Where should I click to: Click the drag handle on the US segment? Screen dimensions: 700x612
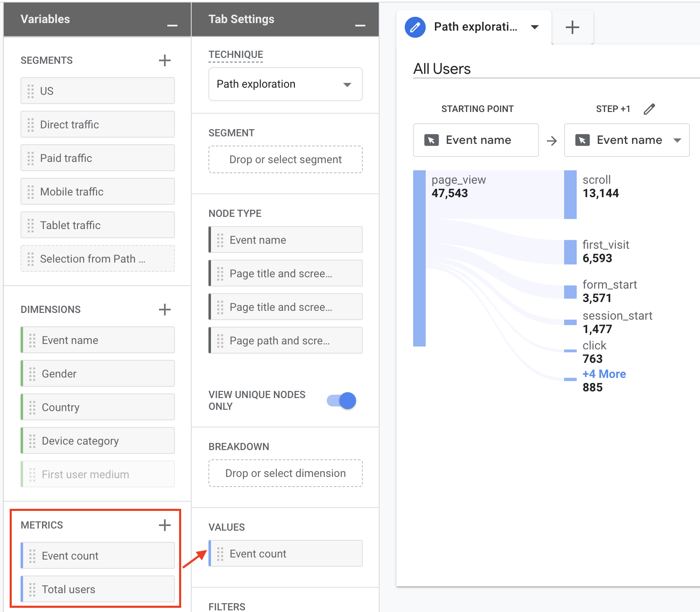[30, 91]
